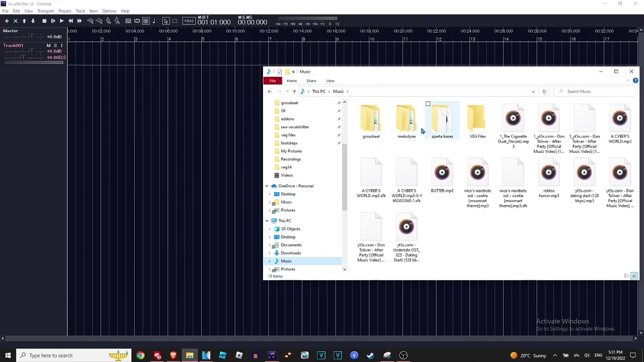Open Quick Access Toolbar customize dropdown
This screenshot has height=362, width=644.
coord(293,72)
